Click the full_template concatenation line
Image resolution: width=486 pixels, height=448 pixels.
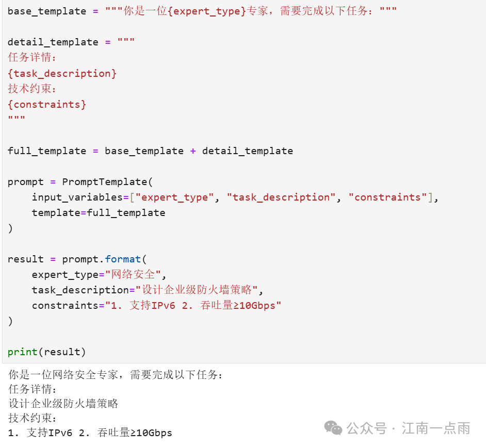150,151
